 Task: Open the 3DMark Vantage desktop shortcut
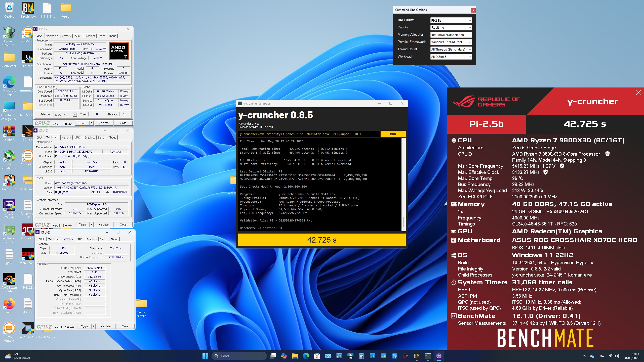click(9, 332)
